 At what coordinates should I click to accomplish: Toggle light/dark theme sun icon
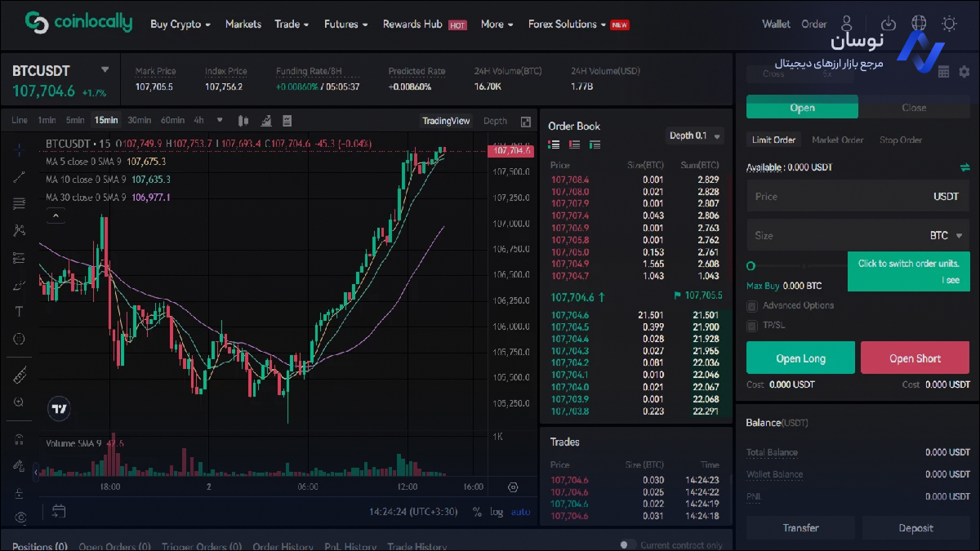[948, 24]
